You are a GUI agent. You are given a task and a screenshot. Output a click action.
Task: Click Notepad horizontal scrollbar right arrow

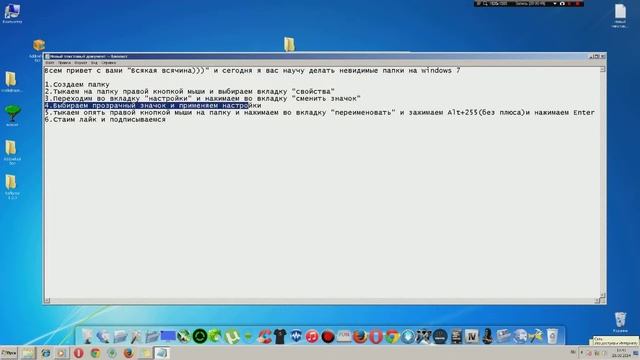click(597, 301)
